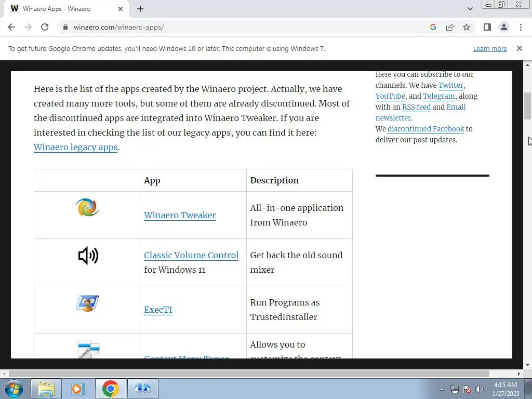532x399 pixels.
Task: Go back to the previous page
Action: click(11, 27)
